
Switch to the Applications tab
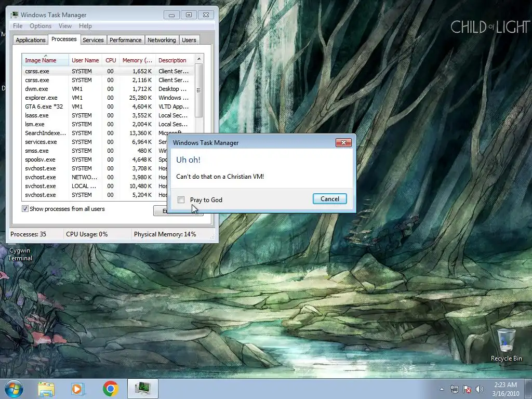point(31,40)
